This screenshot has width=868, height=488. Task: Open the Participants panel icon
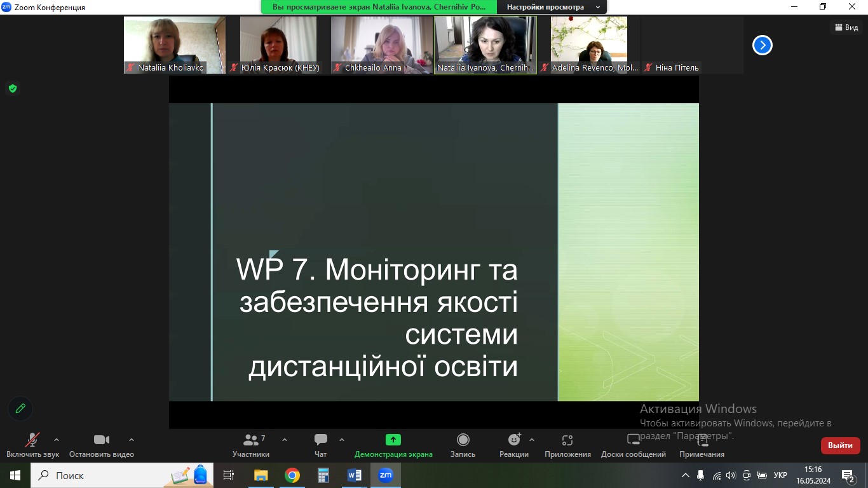251,440
